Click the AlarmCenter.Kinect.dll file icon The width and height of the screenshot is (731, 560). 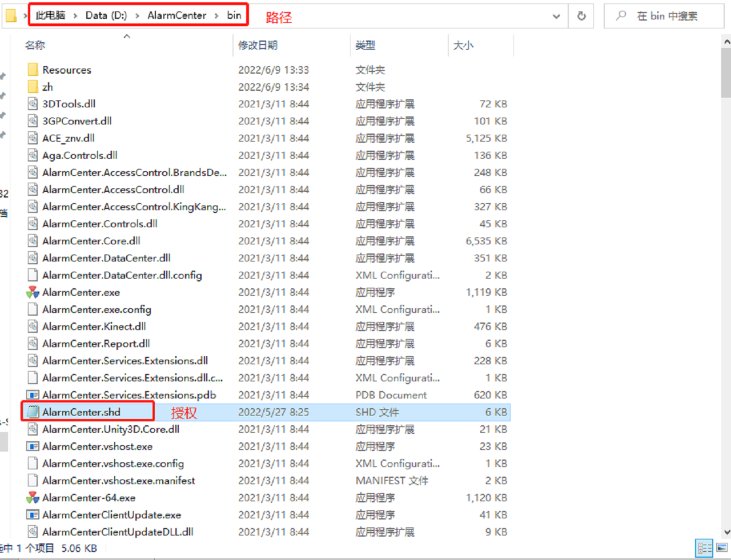pyautogui.click(x=33, y=327)
